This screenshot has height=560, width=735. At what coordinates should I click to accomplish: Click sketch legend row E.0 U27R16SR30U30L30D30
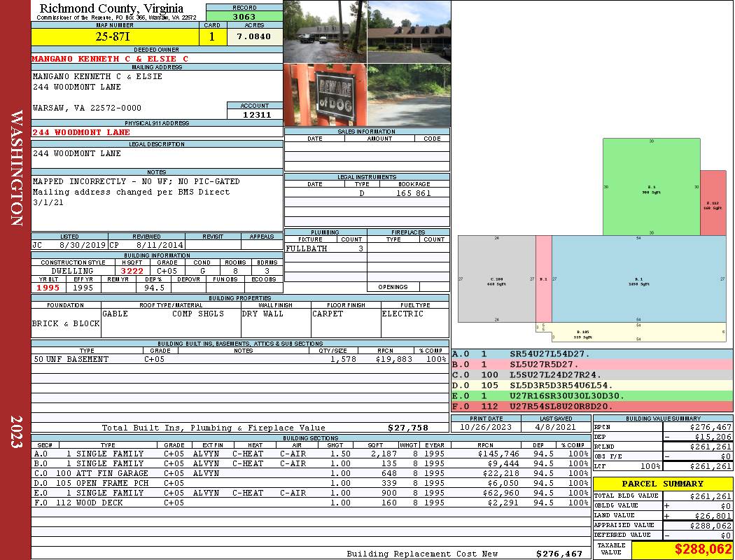click(592, 396)
